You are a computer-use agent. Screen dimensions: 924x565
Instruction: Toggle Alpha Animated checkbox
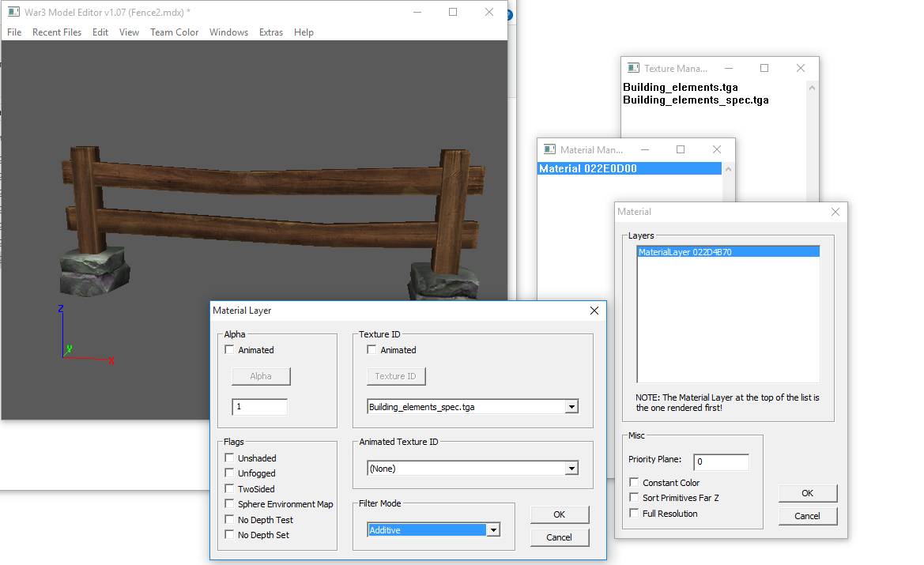[x=229, y=349]
